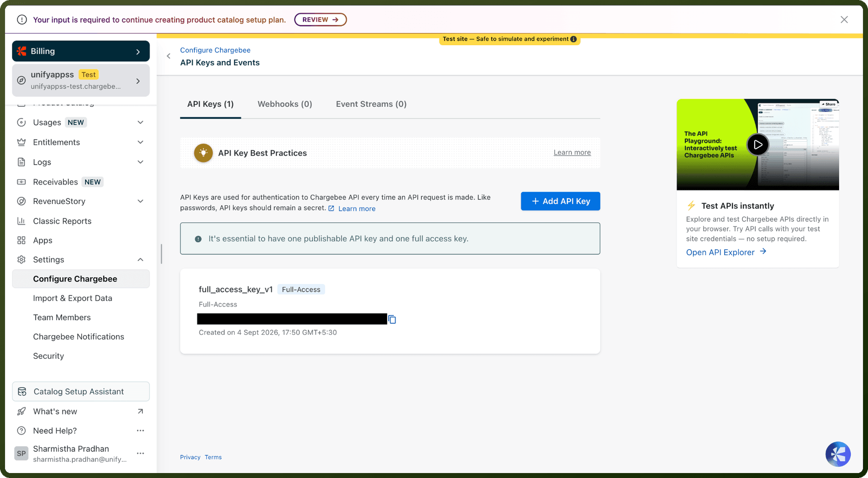This screenshot has width=868, height=478.
Task: Switch to the API Keys tab
Action: [x=210, y=104]
